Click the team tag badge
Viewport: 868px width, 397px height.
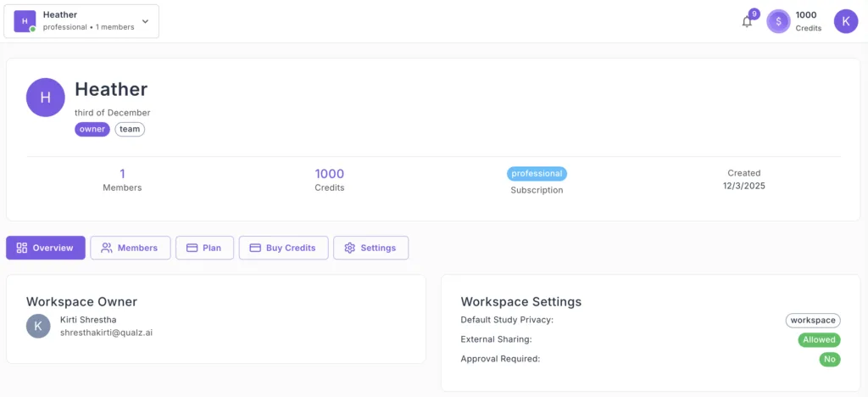130,130
